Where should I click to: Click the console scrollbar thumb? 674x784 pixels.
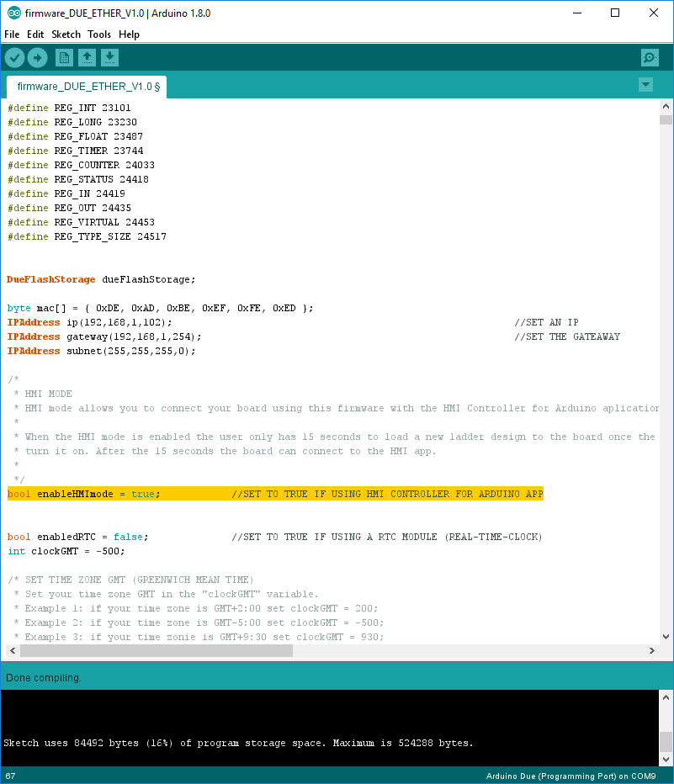click(x=666, y=741)
